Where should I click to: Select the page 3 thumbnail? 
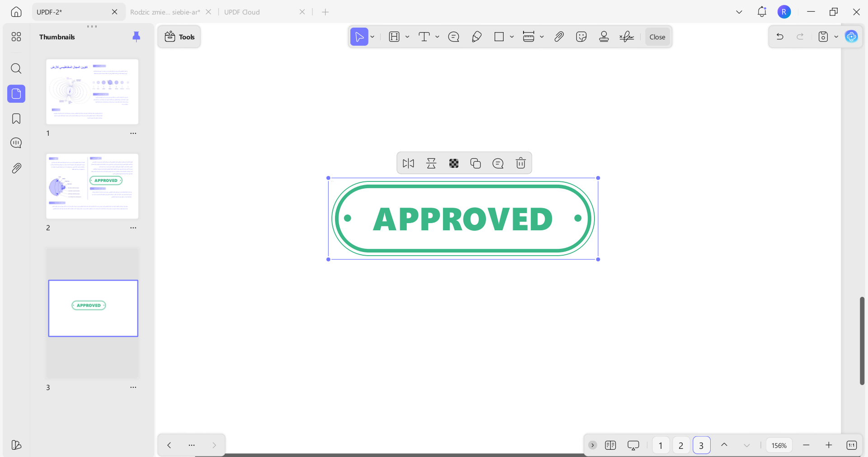(x=93, y=308)
